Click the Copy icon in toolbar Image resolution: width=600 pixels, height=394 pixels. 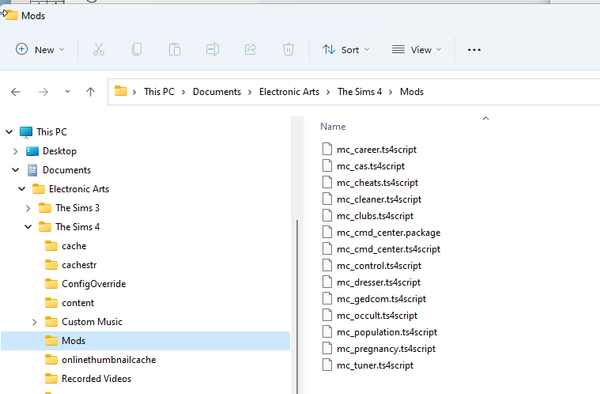pyautogui.click(x=137, y=49)
